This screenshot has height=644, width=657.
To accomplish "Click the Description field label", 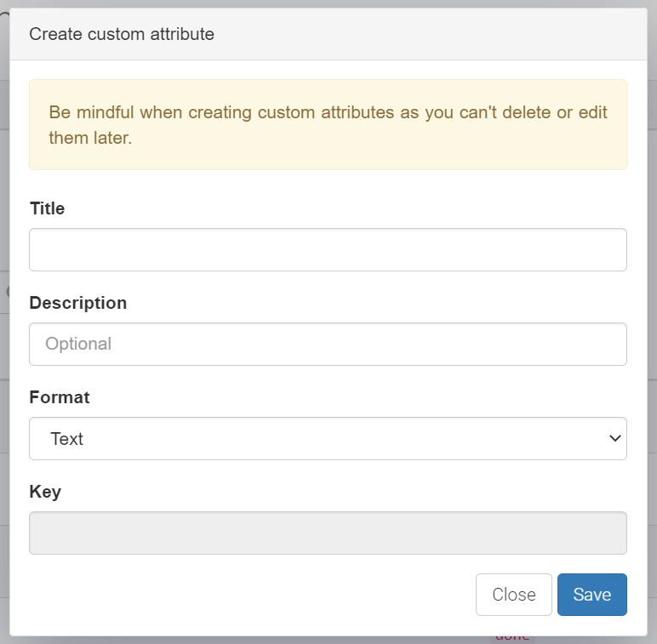I will (x=77, y=303).
